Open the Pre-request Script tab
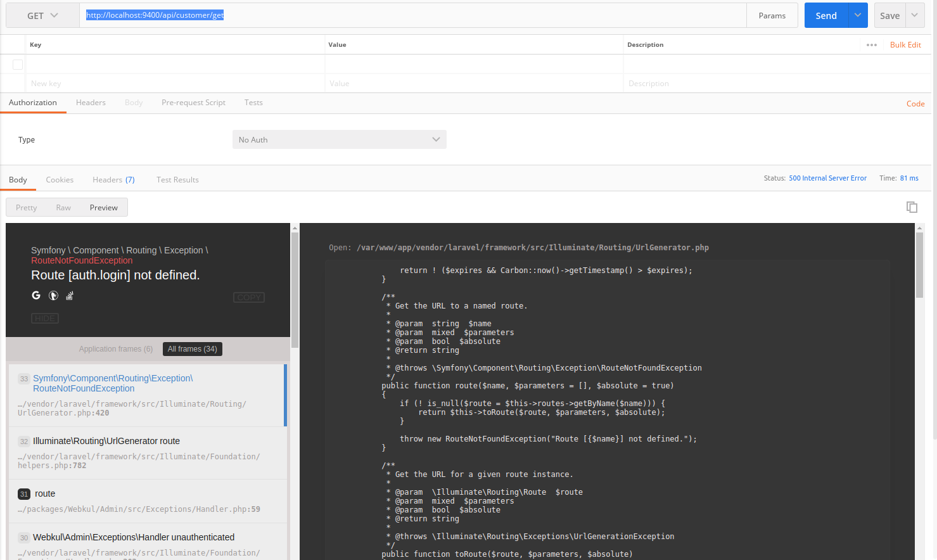This screenshot has height=560, width=937. (193, 103)
